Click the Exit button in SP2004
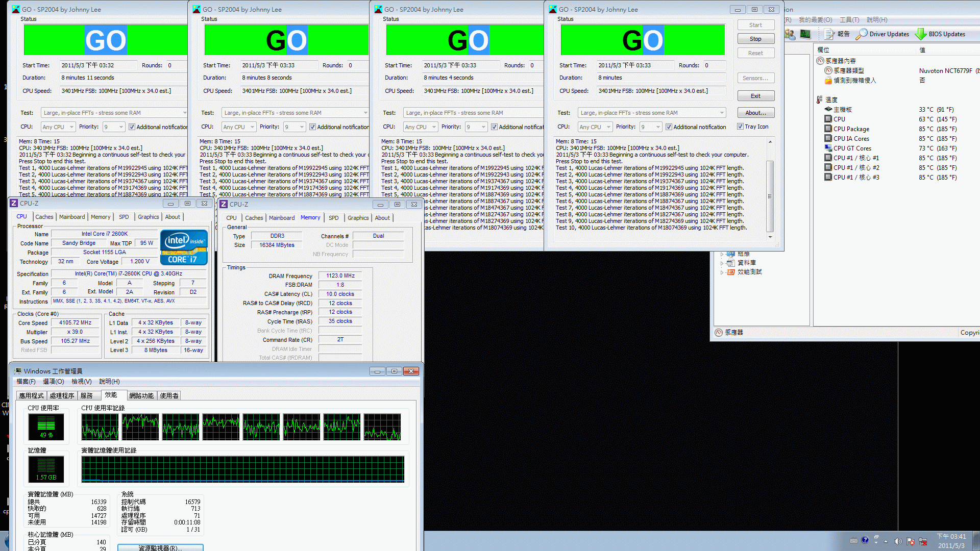This screenshot has width=980, height=551. [x=755, y=96]
